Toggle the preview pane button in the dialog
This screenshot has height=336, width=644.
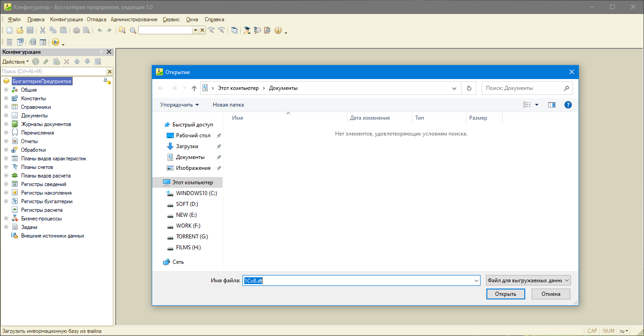551,105
